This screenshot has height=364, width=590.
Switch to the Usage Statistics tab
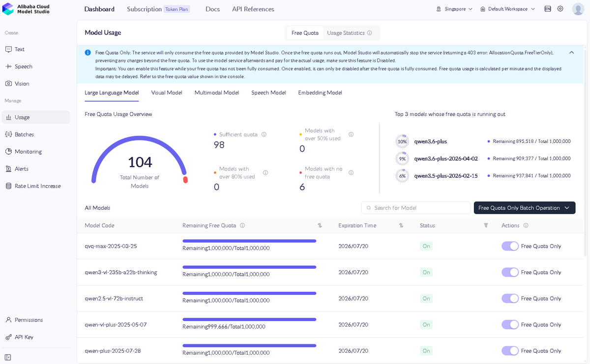(x=350, y=33)
